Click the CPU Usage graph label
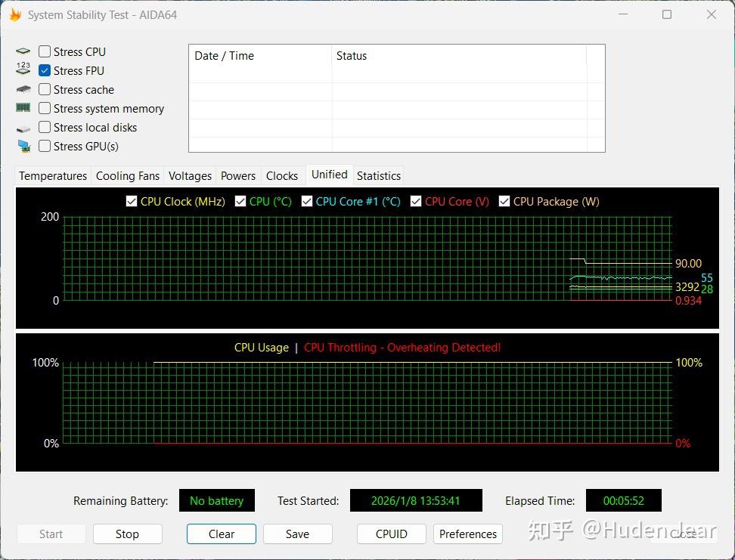The image size is (735, 560). [x=262, y=347]
